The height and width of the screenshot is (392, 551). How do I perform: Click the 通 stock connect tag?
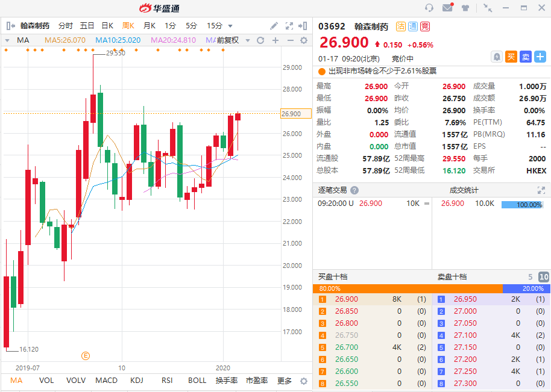[413, 26]
